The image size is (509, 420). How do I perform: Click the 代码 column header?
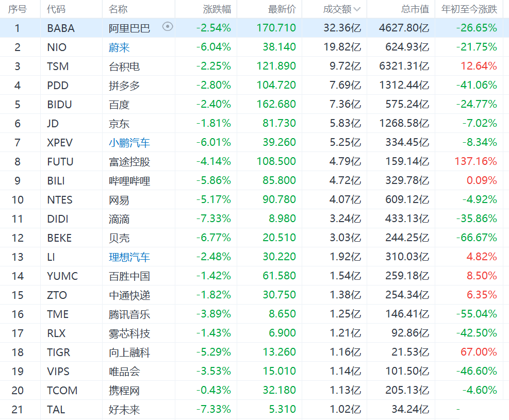[x=56, y=9]
